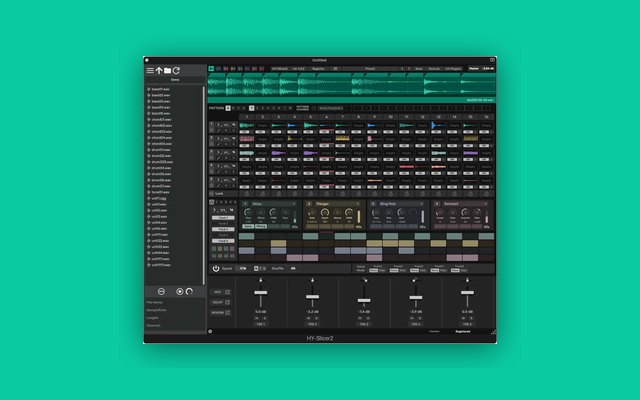Open settings gear at bottom-left of the main panel

[210, 331]
